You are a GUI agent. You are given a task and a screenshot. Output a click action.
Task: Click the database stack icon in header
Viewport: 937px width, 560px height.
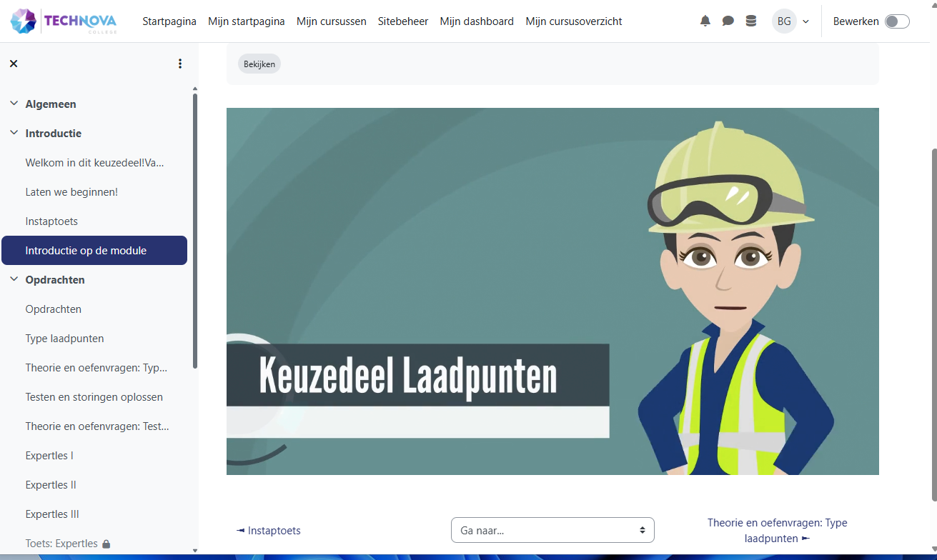[x=750, y=21]
